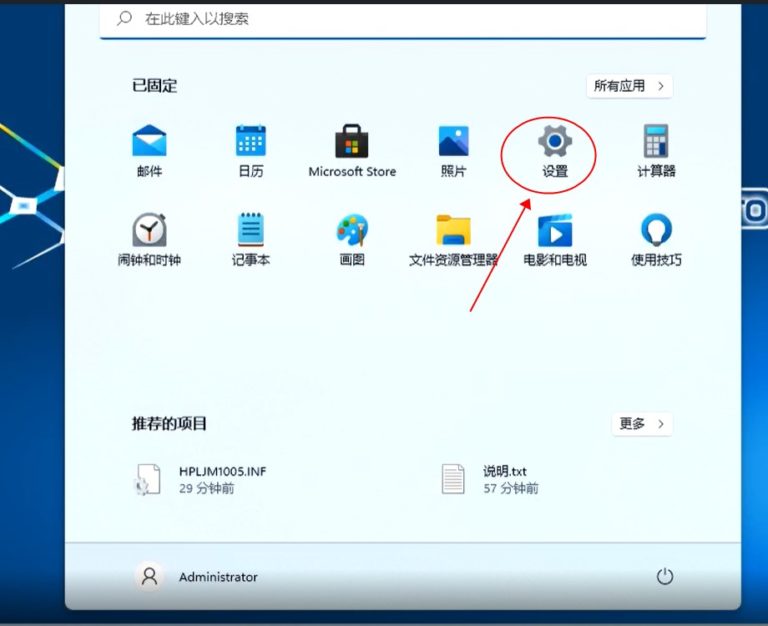Open 使用技巧 tips app
This screenshot has width=768, height=626.
coord(656,240)
